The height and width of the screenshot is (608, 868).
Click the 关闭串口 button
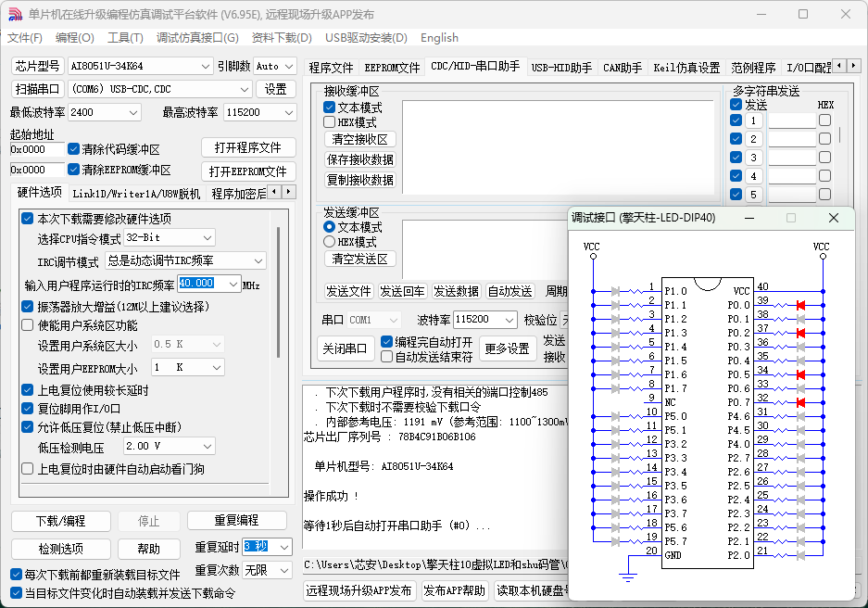point(345,348)
